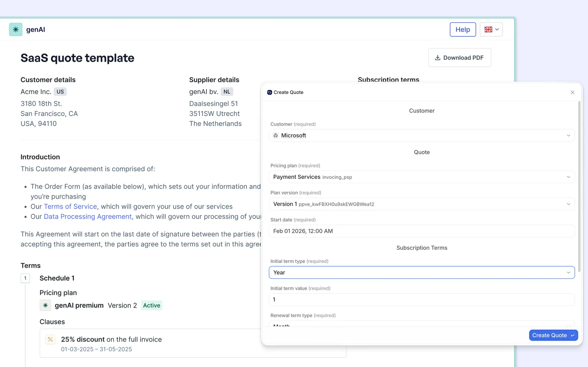Click the download arrow icon in Download PDF
This screenshot has width=588, height=367.
click(438, 58)
